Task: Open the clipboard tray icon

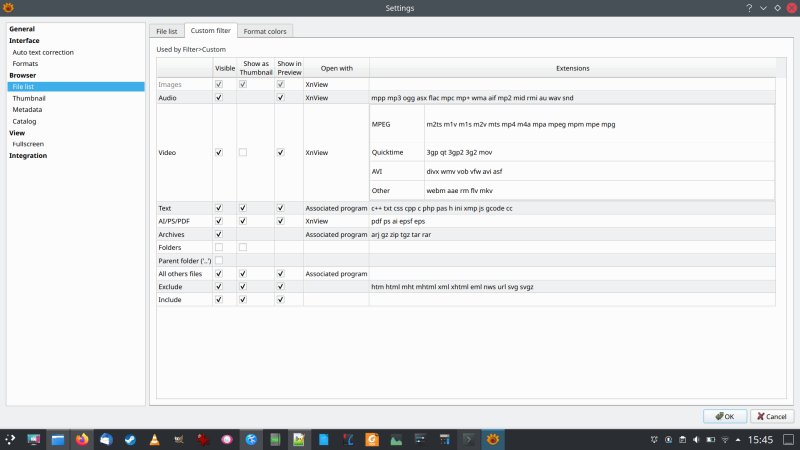Action: pos(683,439)
